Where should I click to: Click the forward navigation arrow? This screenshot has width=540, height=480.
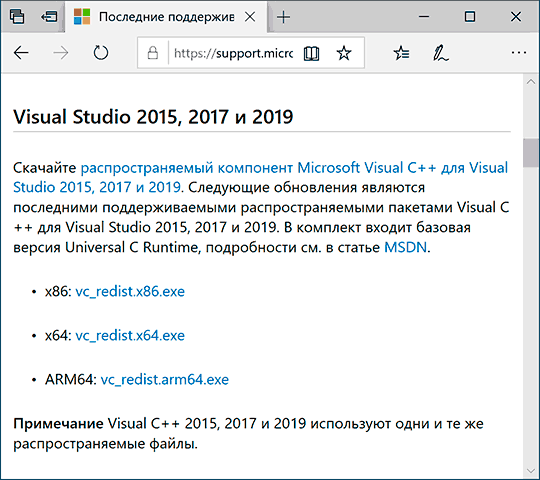61,53
